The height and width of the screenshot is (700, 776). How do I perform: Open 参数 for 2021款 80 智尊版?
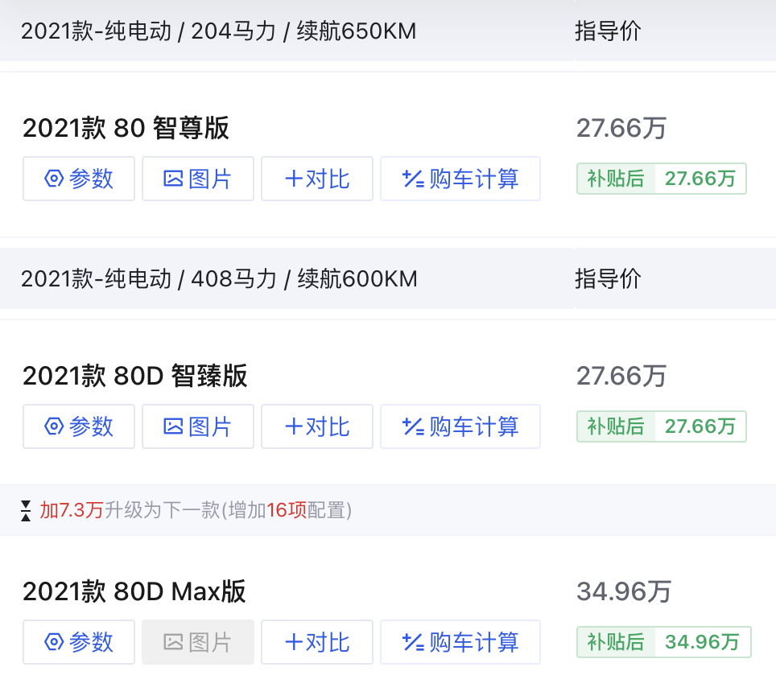point(79,179)
